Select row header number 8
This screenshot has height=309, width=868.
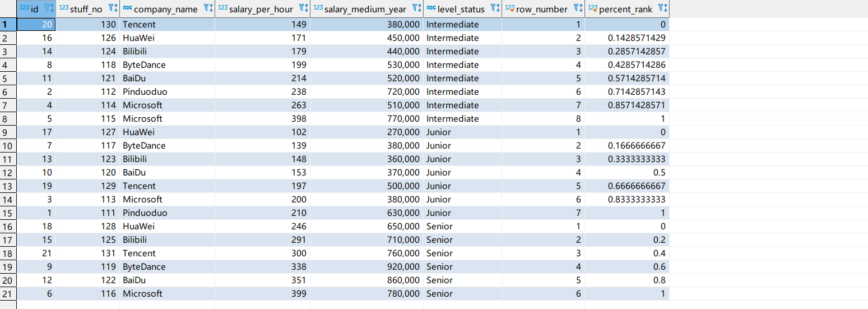(8, 118)
